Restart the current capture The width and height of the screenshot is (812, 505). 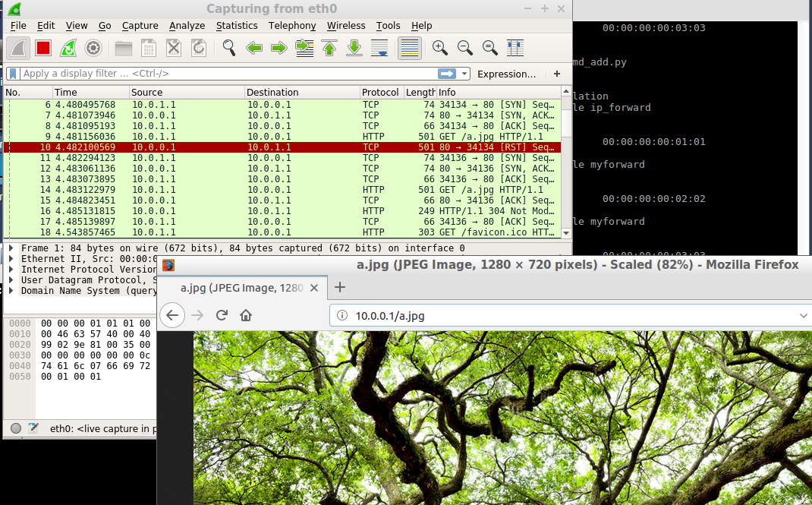click(68, 48)
